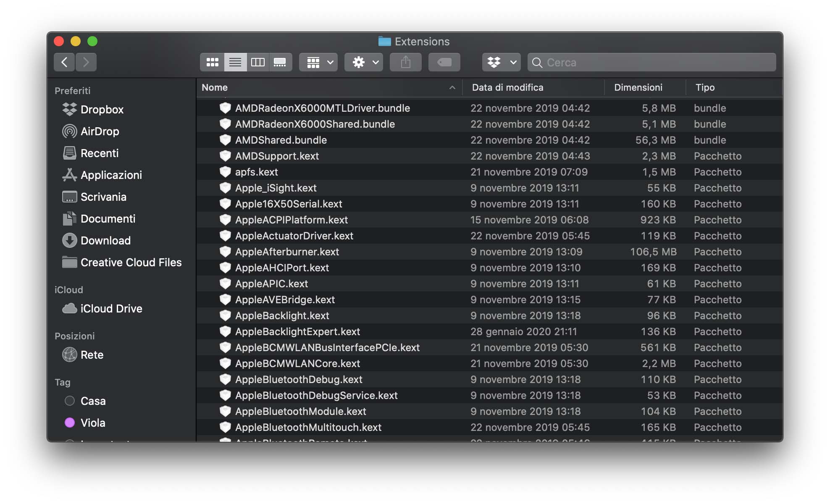Select the Casa tag circle
The image size is (830, 504).
pos(70,401)
